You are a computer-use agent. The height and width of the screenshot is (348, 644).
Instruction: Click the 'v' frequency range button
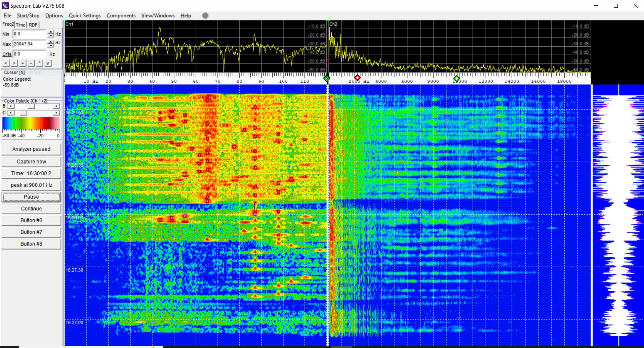click(x=48, y=63)
